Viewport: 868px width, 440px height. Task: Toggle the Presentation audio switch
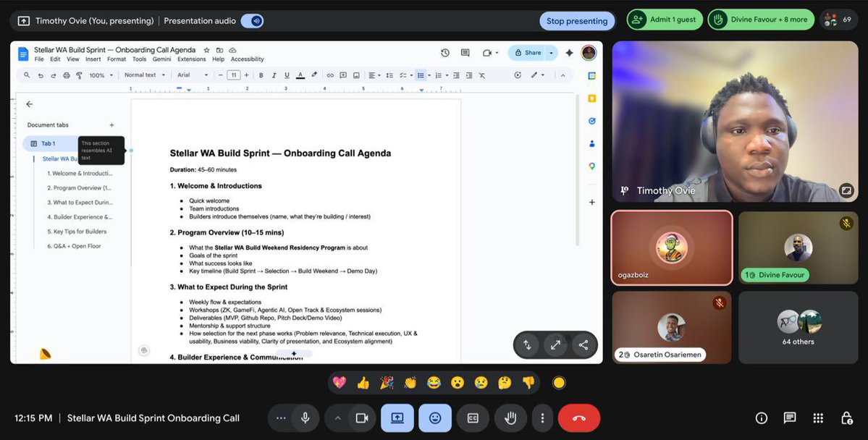pyautogui.click(x=253, y=21)
